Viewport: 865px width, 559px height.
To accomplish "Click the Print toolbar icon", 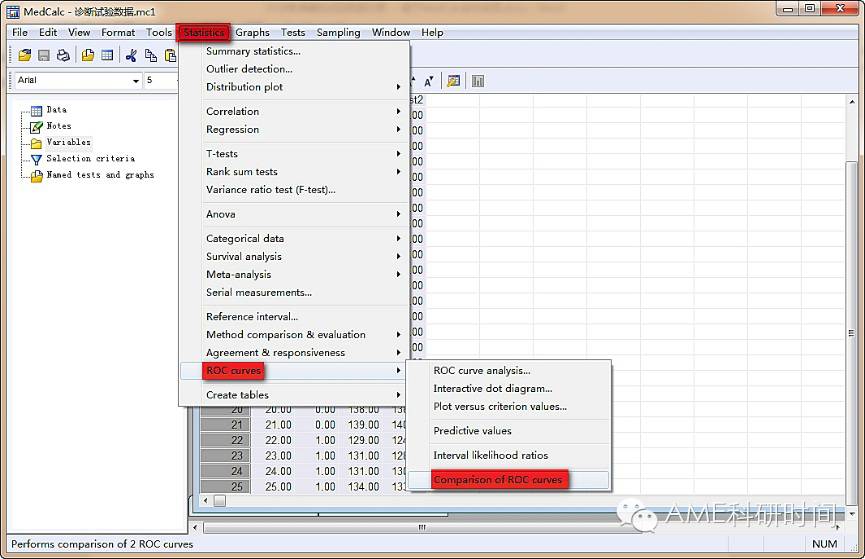I will (63, 55).
